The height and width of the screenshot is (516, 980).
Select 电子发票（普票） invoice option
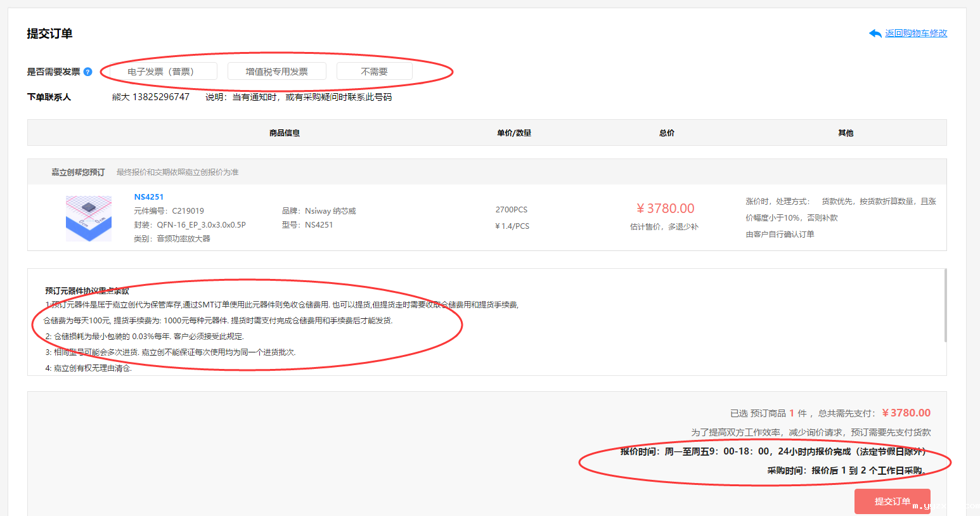(160, 72)
